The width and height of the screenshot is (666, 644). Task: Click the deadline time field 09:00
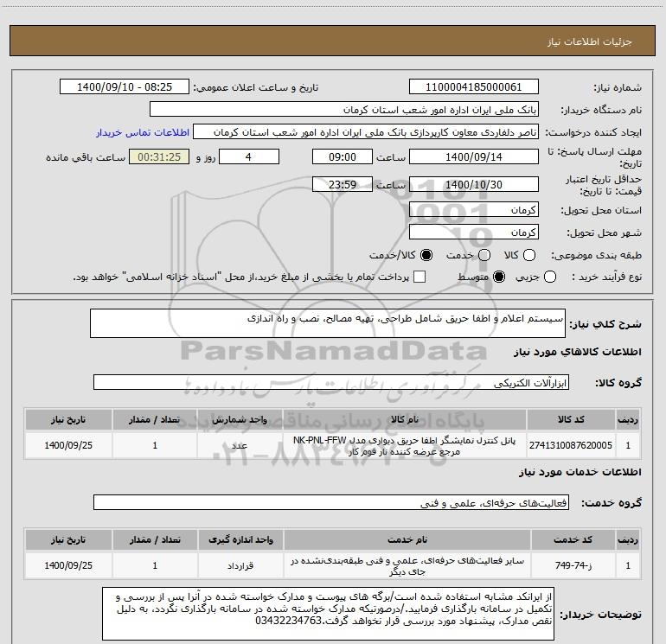click(x=343, y=156)
